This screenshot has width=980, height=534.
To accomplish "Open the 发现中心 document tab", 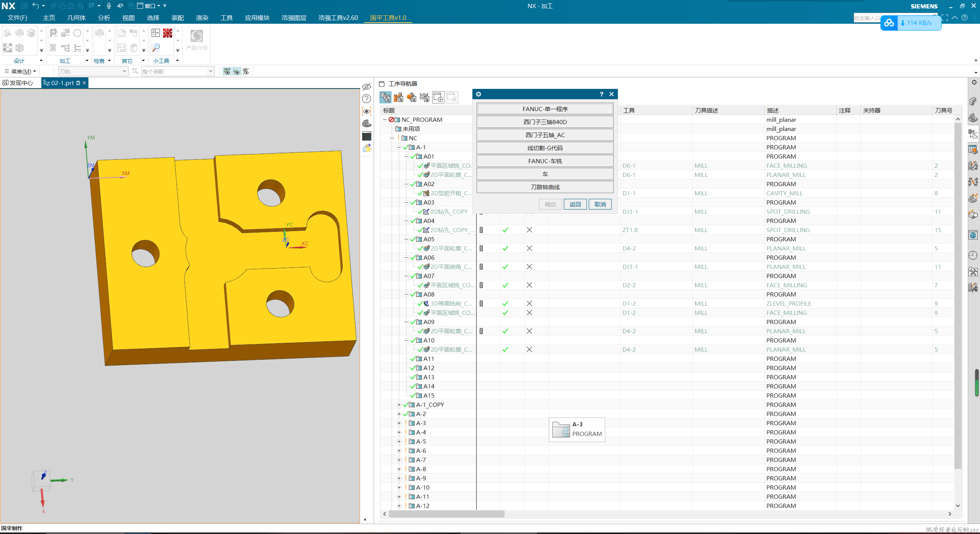I will click(x=18, y=83).
